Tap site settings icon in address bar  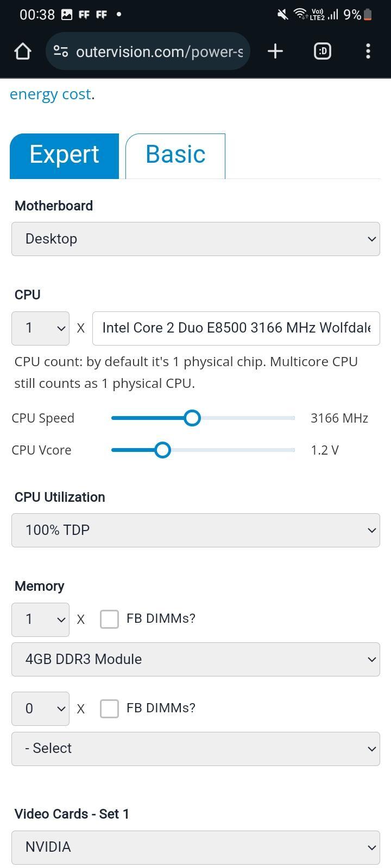pos(61,52)
